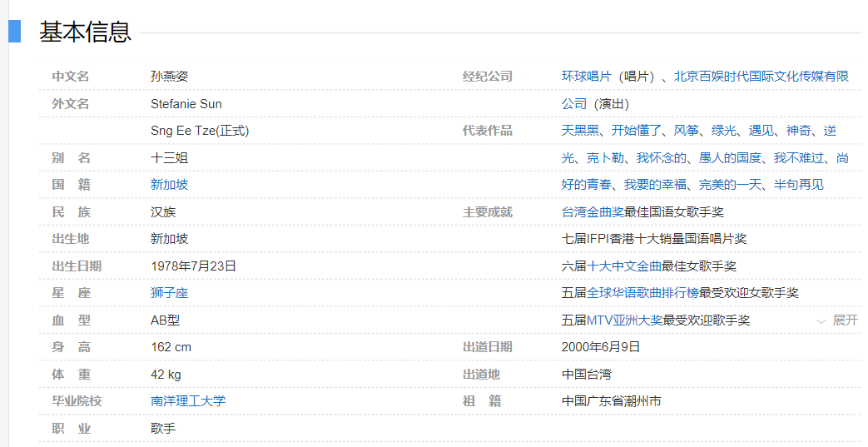The height and width of the screenshot is (447, 868).
Task: Select the 出生日期 field label
Action: (77, 266)
